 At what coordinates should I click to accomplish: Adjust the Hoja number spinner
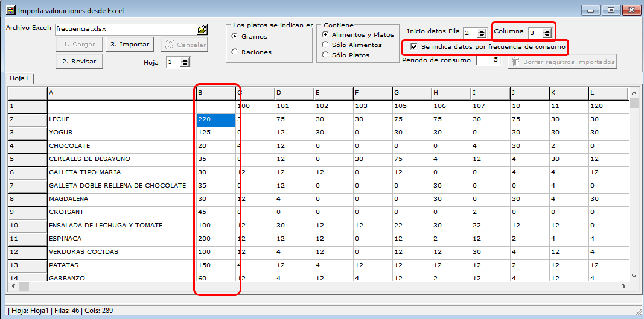coord(185,62)
